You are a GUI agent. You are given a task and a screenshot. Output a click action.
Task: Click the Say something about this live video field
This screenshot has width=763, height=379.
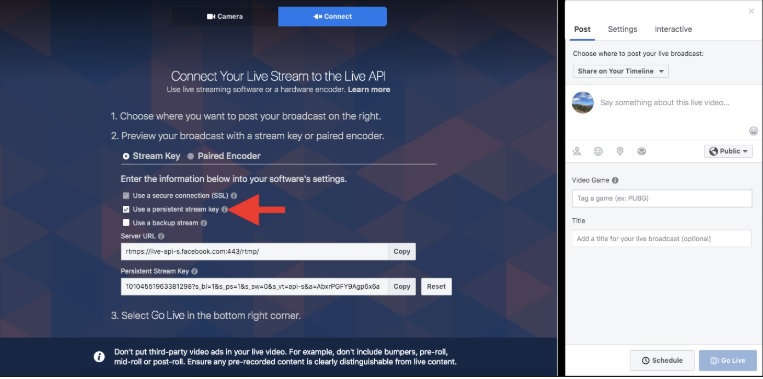coord(665,103)
